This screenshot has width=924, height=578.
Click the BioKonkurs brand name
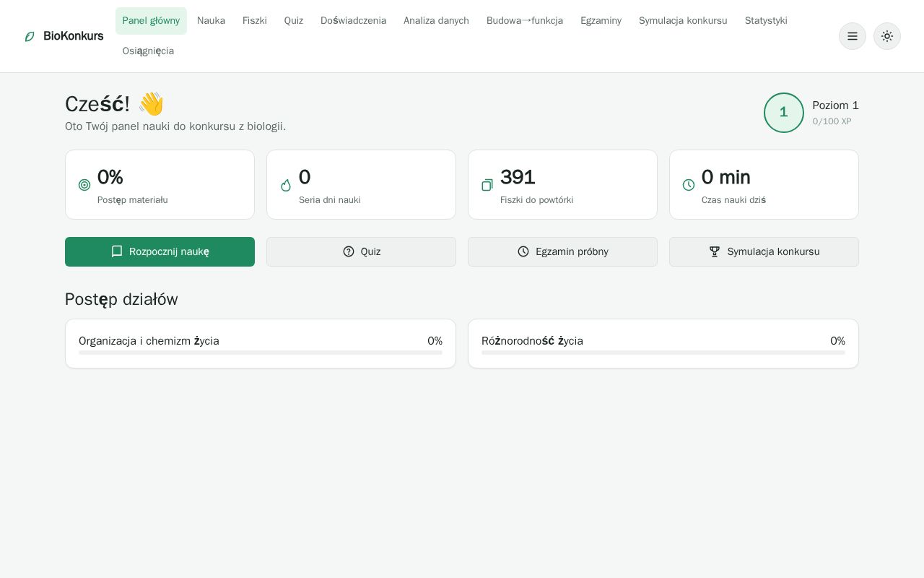[74, 36]
